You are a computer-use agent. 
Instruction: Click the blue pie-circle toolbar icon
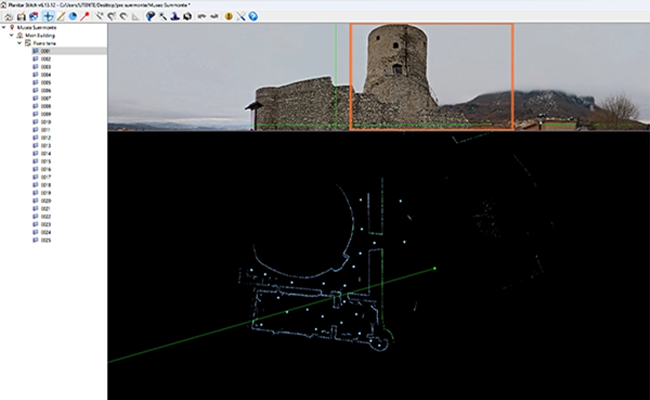coord(73,16)
